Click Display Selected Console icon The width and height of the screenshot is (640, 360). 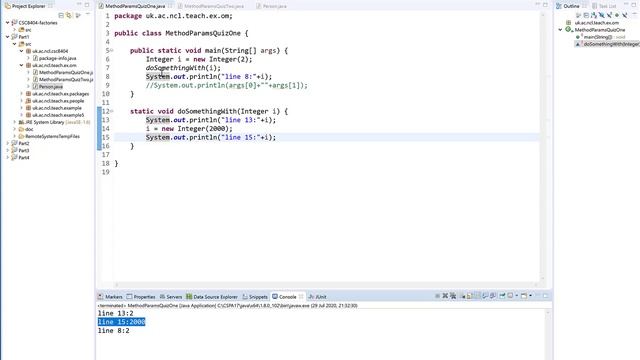click(x=510, y=296)
